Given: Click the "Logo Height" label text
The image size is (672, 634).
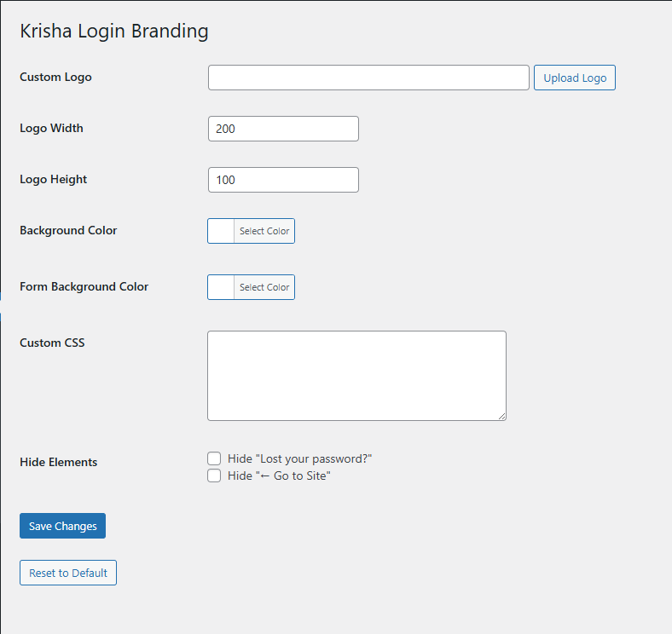Looking at the screenshot, I should tap(53, 179).
